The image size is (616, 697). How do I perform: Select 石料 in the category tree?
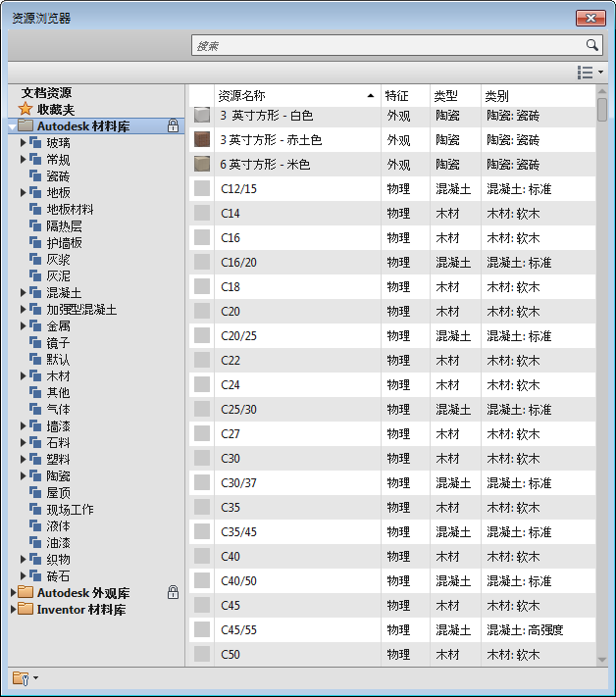tap(58, 443)
